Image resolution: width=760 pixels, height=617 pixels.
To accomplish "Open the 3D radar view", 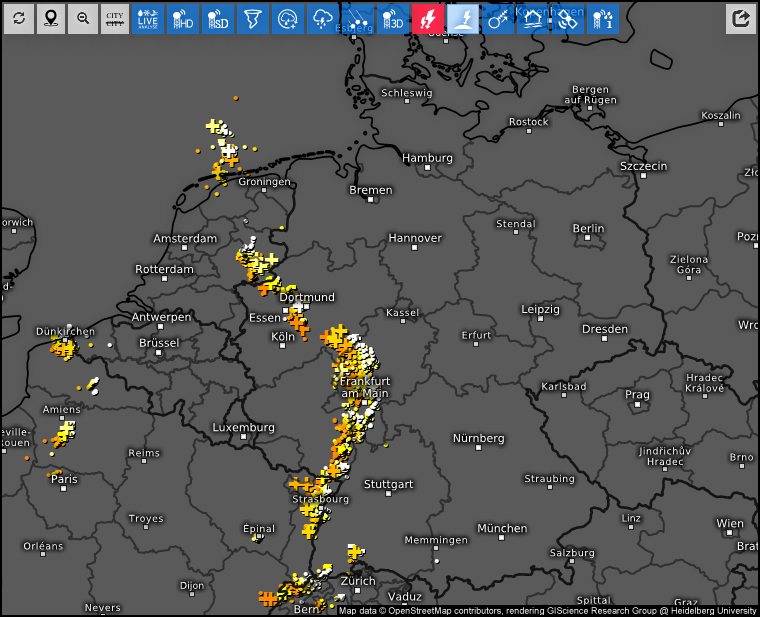I will (393, 19).
